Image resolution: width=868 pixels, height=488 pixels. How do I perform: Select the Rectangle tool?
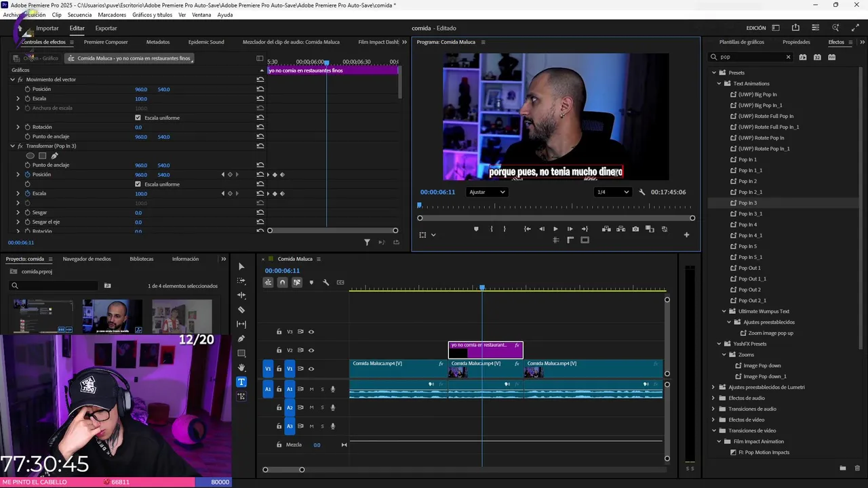pos(241,353)
